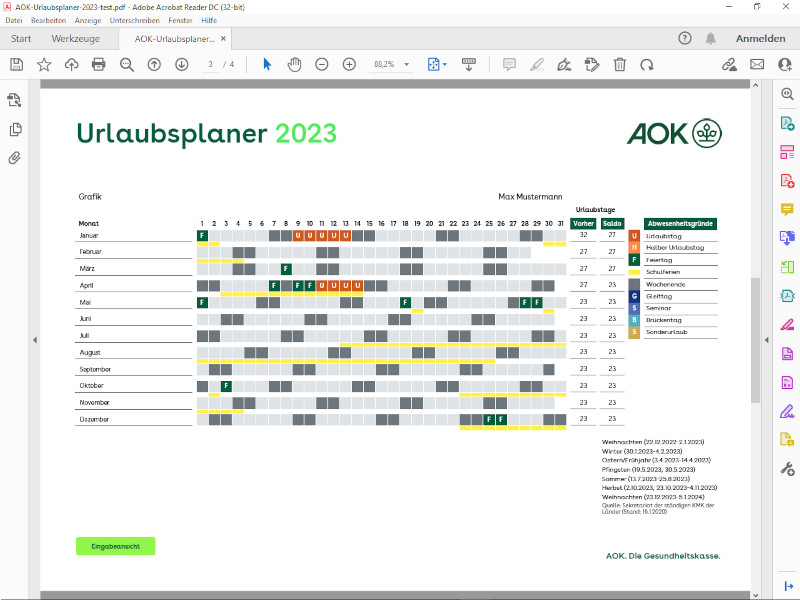
Task: Open the more tools wrench icon
Action: click(x=787, y=468)
